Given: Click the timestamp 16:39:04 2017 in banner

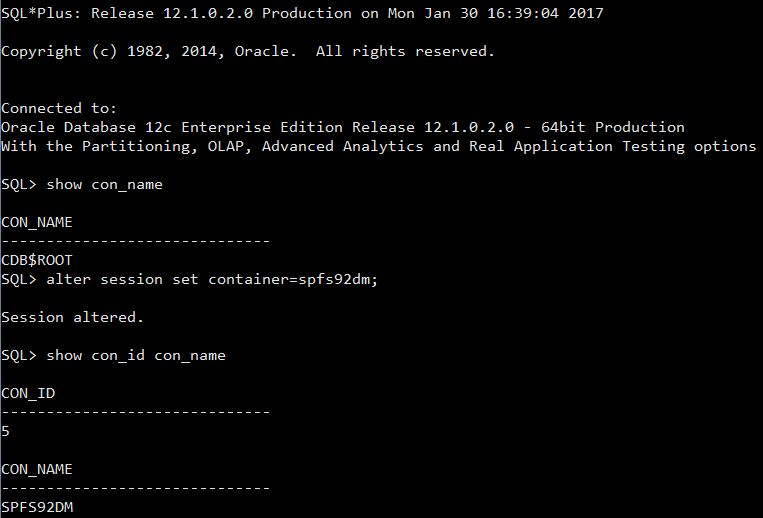Looking at the screenshot, I should tap(545, 13).
